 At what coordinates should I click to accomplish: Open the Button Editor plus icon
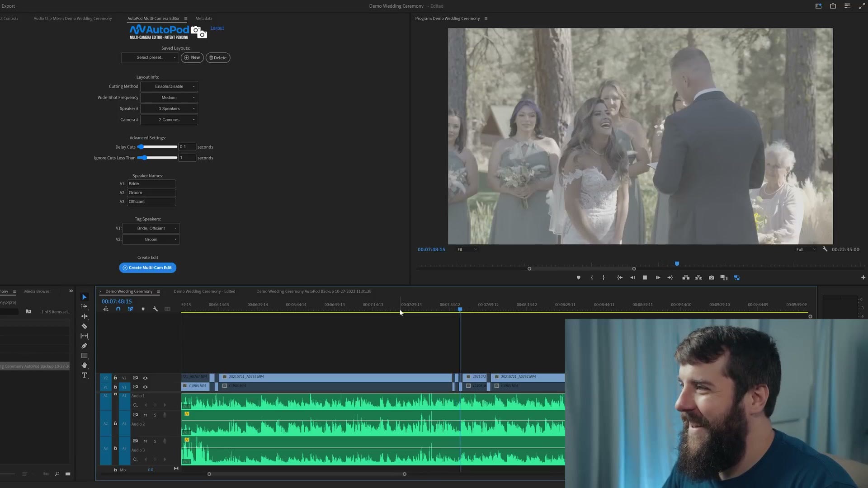click(863, 277)
